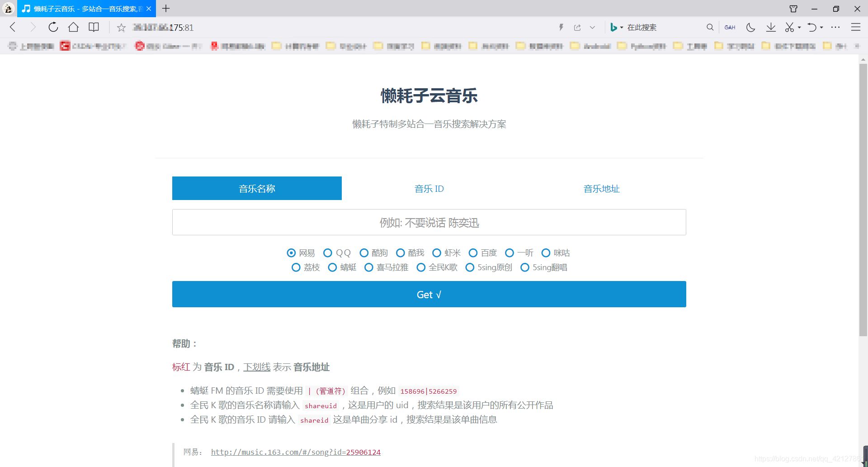The height and width of the screenshot is (467, 868).
Task: Expand the screenshot tool dropdown arrow
Action: [799, 28]
